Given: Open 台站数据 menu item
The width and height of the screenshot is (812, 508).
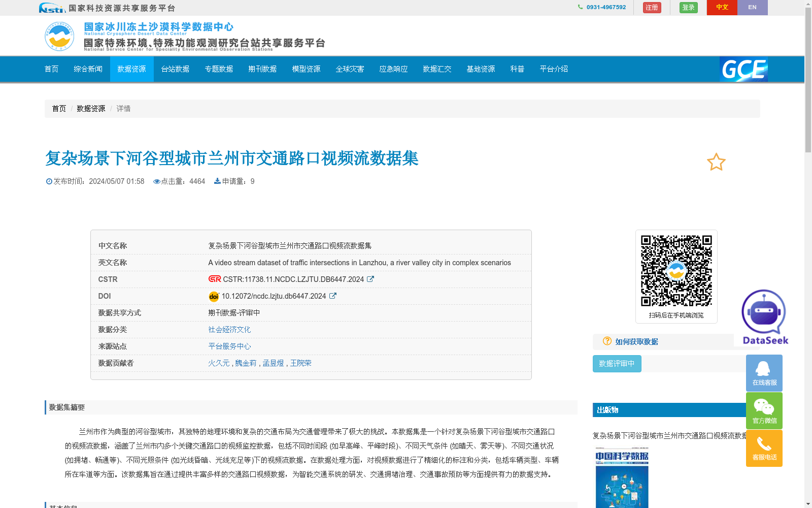Looking at the screenshot, I should click(x=176, y=69).
